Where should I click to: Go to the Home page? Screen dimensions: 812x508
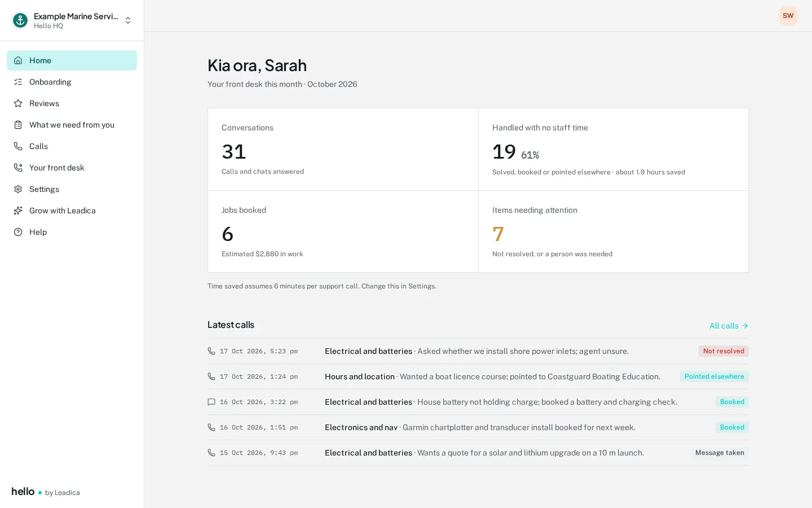coord(72,60)
